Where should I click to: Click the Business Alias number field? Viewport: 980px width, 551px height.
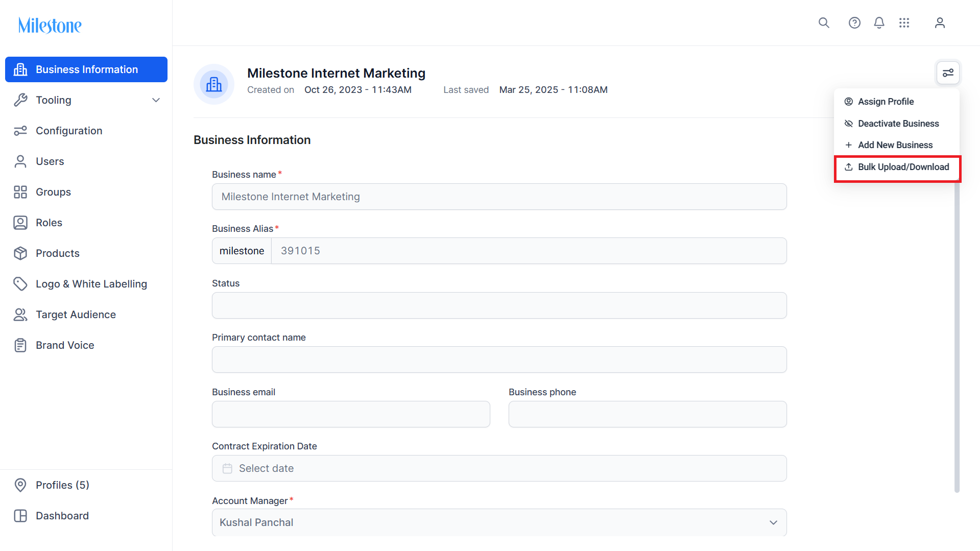tap(529, 251)
